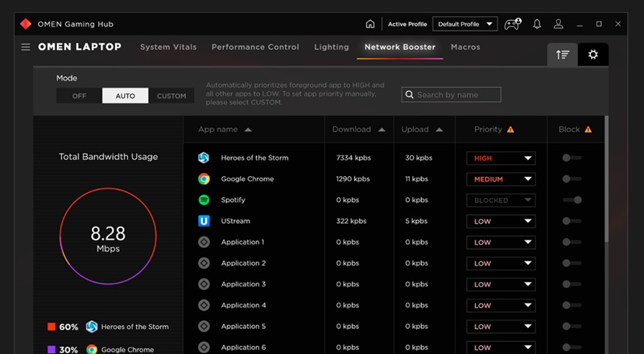The height and width of the screenshot is (354, 644).
Task: Toggle block for Application 4
Action: tap(572, 305)
